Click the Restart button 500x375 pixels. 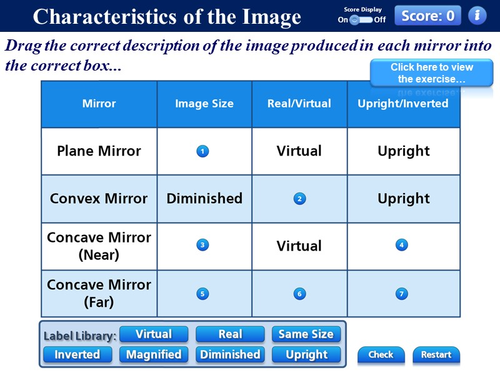coord(436,355)
